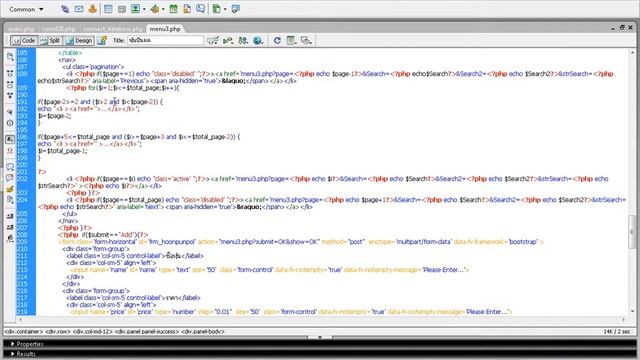Toggle Line Numbers display

coord(10,139)
